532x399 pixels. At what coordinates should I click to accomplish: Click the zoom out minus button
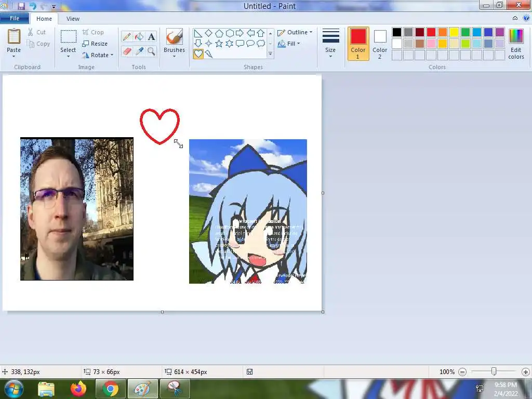pos(462,372)
